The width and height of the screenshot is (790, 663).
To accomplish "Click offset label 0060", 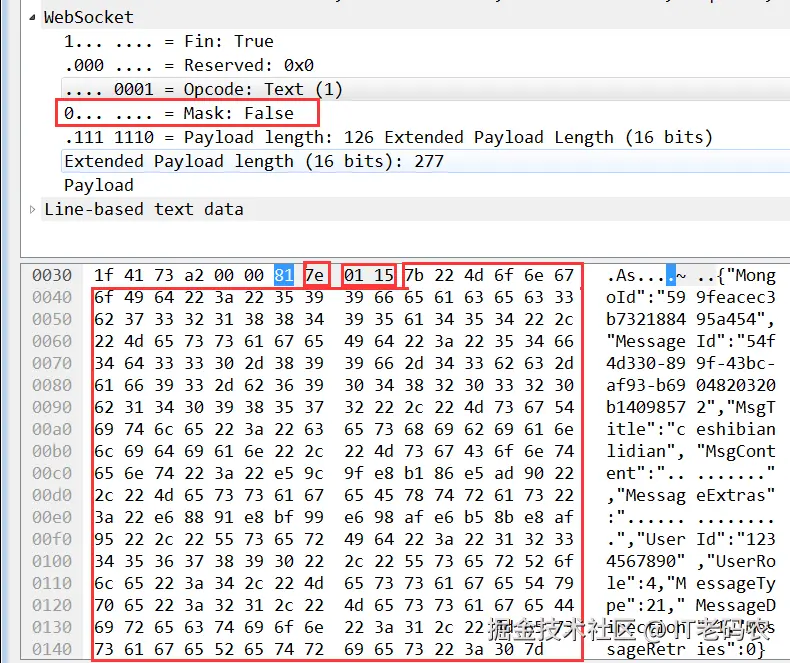I will [52, 342].
